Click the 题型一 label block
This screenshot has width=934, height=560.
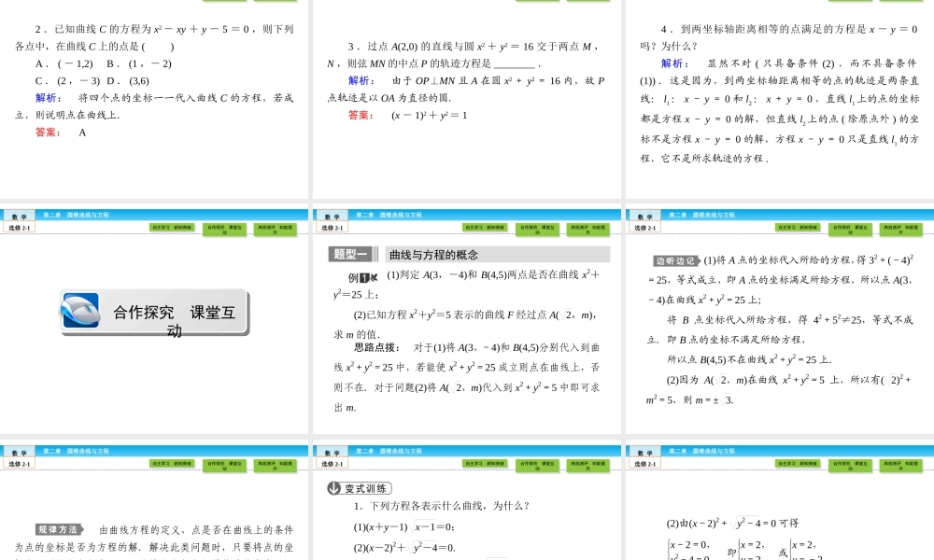click(350, 253)
